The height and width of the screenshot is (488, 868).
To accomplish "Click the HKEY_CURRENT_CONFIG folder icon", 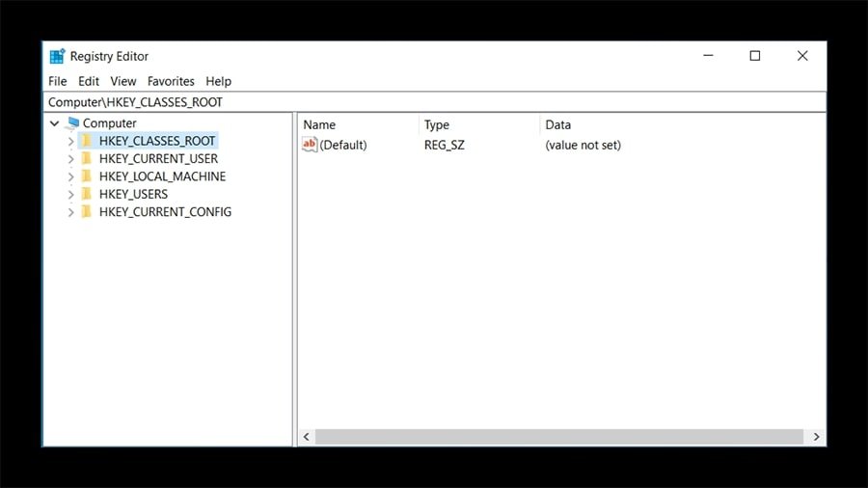I will tap(87, 212).
